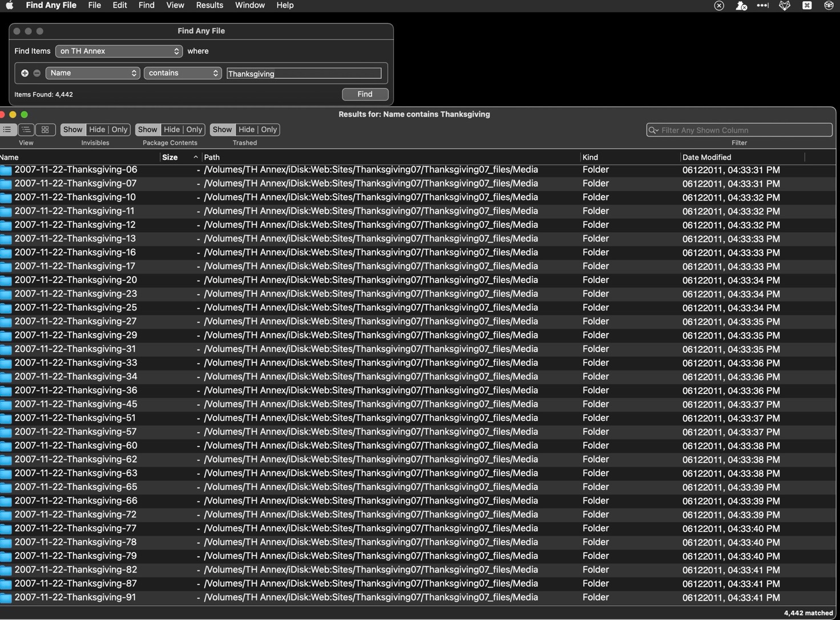840x620 pixels.
Task: Set Trashed to Show
Action: tap(222, 130)
